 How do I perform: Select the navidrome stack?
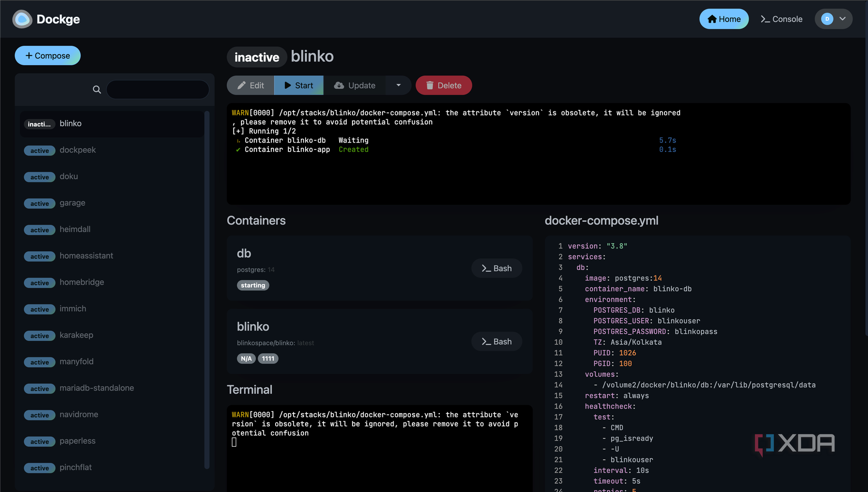[x=112, y=415]
